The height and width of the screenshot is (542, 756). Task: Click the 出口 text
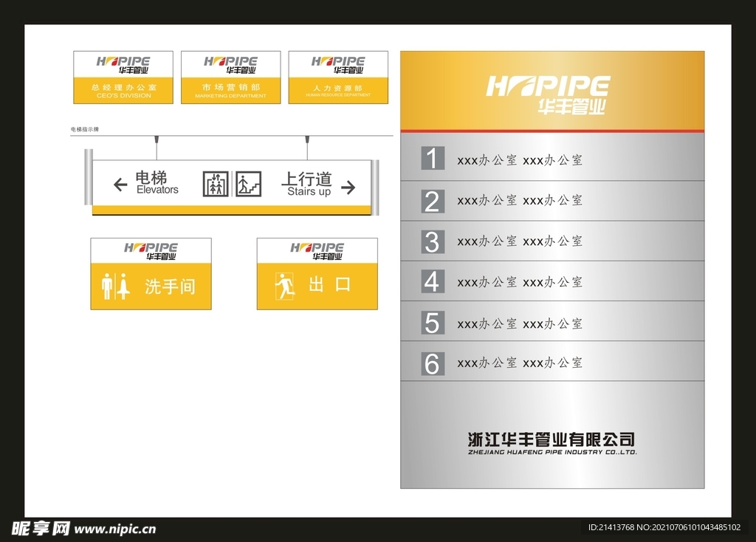(x=330, y=284)
